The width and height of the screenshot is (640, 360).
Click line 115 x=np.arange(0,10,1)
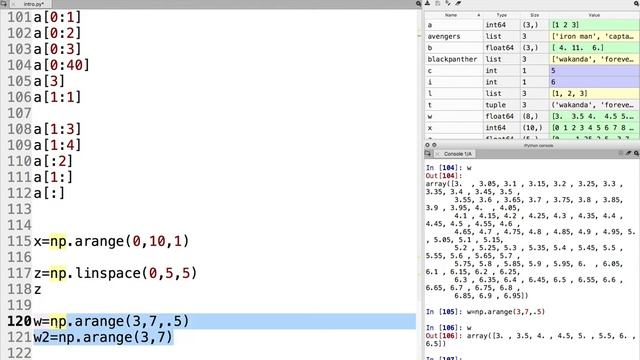click(111, 241)
